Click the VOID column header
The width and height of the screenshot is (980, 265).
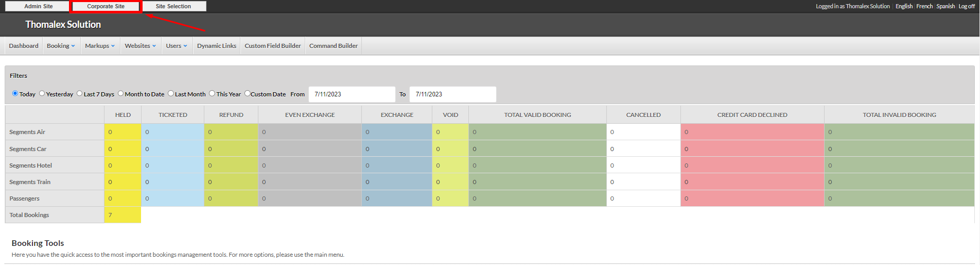(450, 115)
